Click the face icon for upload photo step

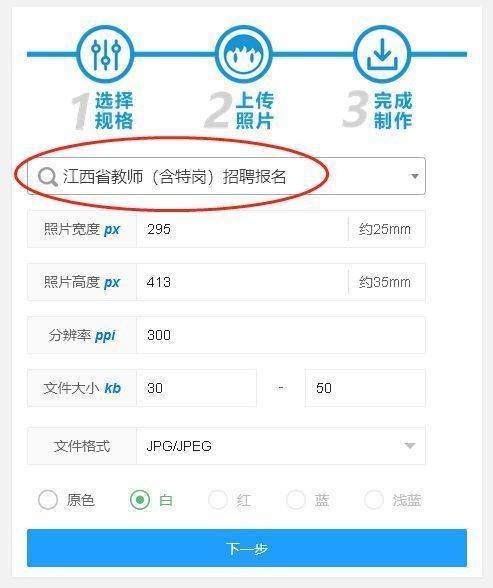244,54
